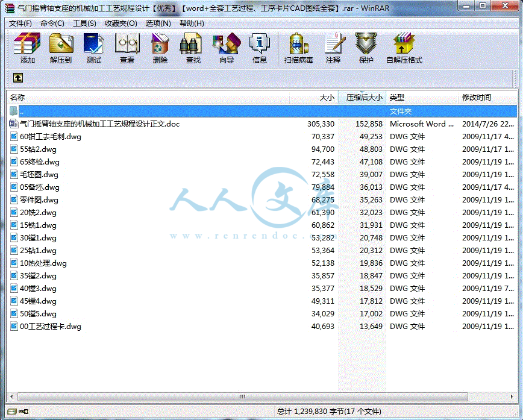The height and width of the screenshot is (420, 523).
Task: Click size value 305,330
Action: point(321,124)
